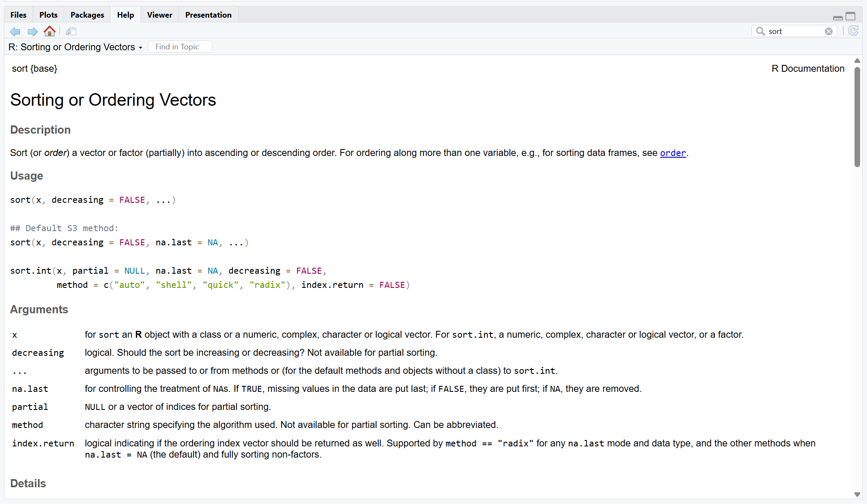
Task: Maximize the Help pane
Action: [851, 16]
